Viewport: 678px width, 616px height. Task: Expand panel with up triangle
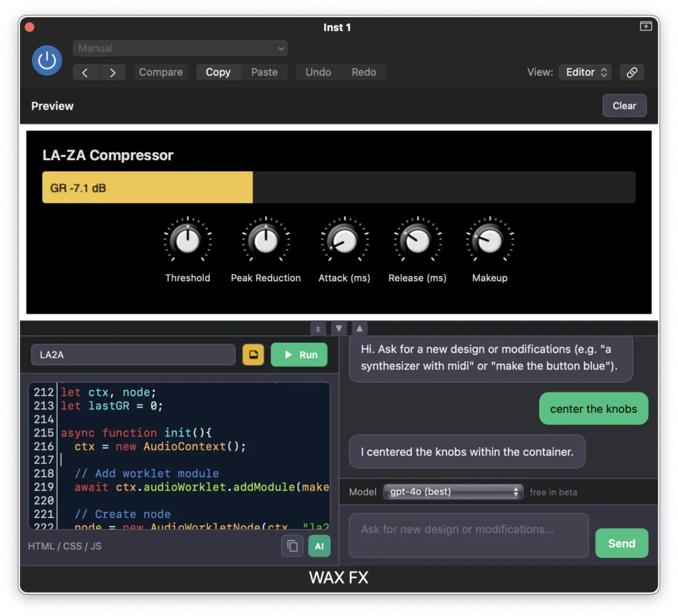click(x=359, y=328)
